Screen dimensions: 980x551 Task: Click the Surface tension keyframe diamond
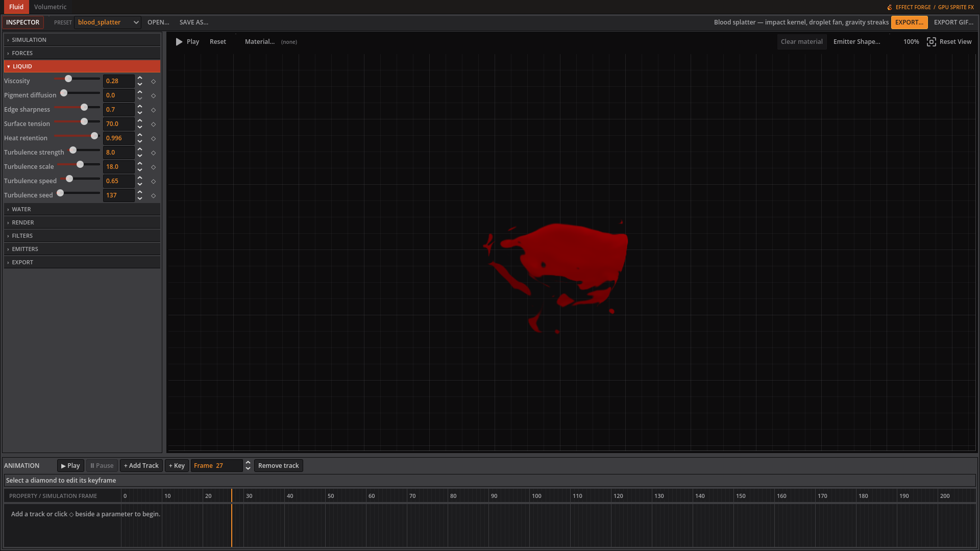(153, 124)
